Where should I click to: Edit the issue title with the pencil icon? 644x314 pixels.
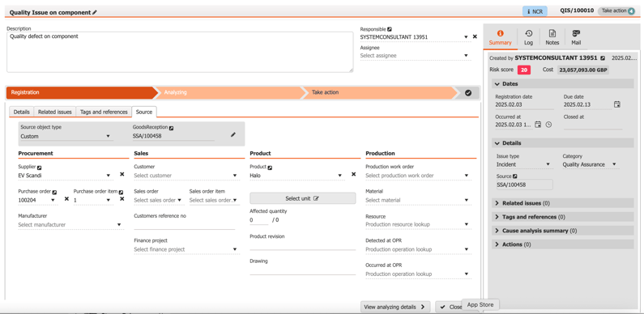tap(95, 12)
